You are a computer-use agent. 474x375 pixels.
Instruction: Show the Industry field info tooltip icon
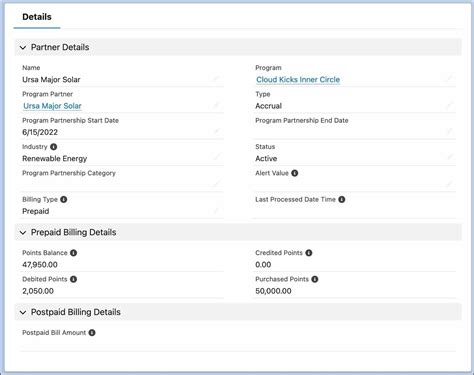(x=53, y=147)
